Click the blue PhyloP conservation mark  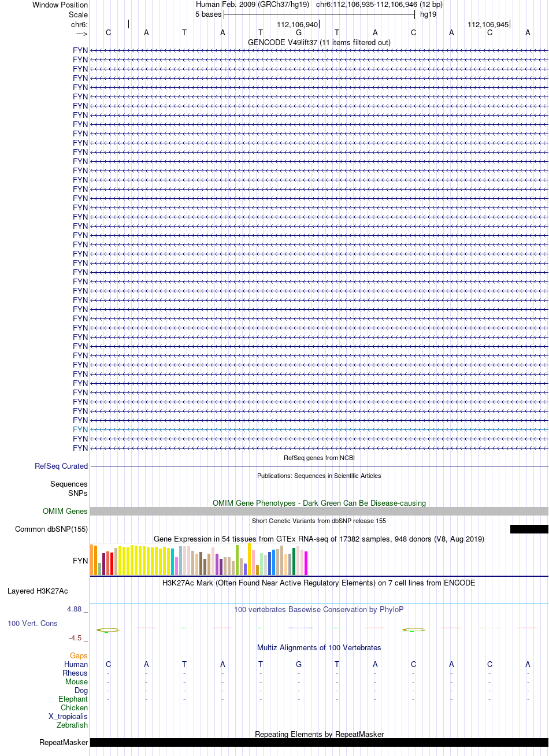(300, 628)
